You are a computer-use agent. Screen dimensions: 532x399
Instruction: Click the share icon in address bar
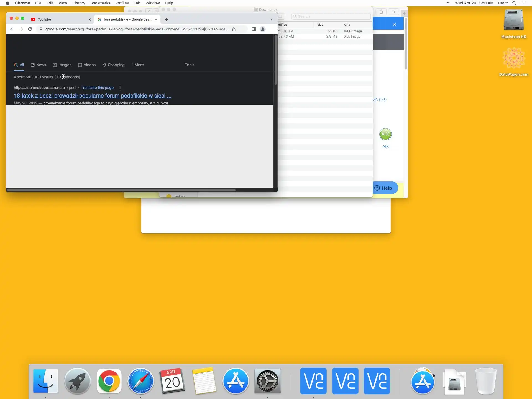[x=234, y=29]
